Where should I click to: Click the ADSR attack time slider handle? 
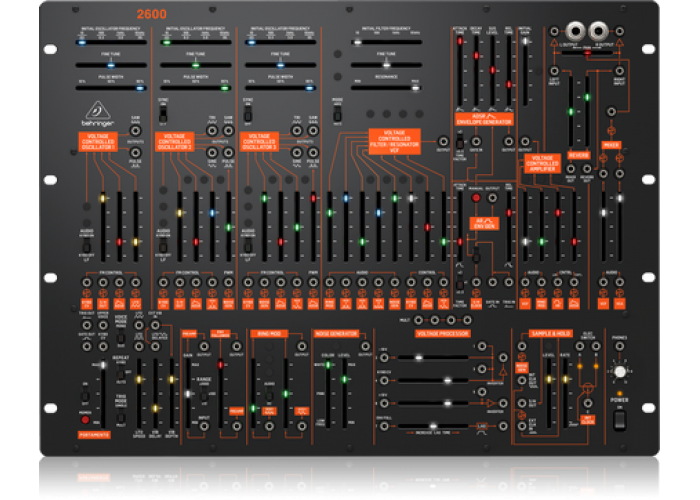(460, 41)
